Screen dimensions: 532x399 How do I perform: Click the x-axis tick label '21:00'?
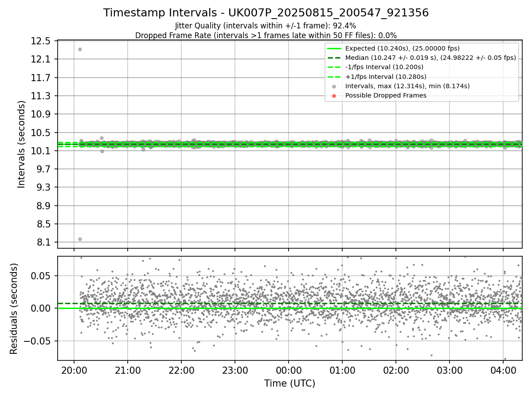128,370
